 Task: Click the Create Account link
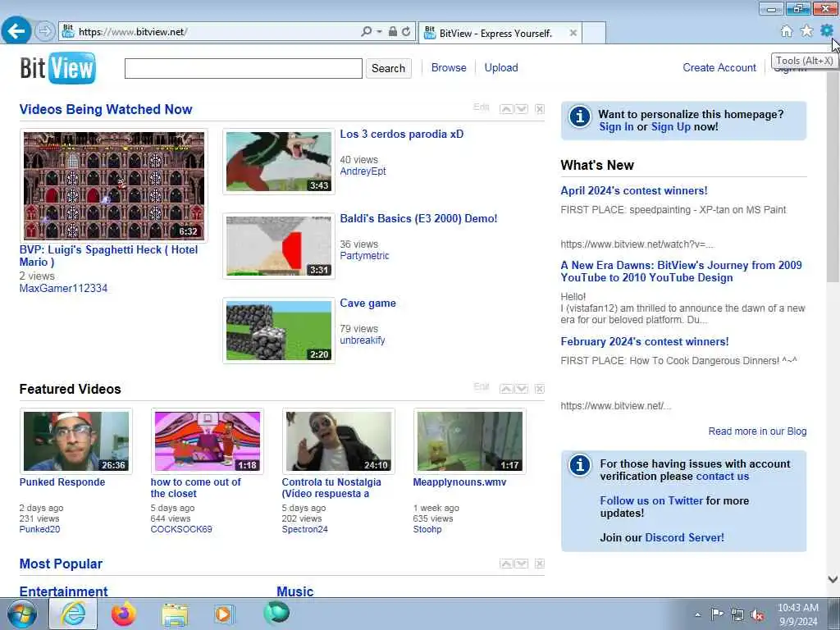(719, 67)
